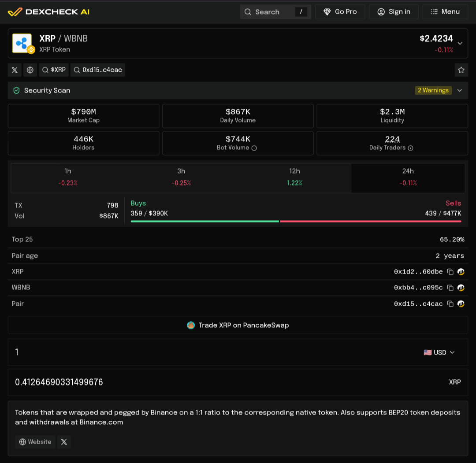Switch to the 12h timeframe tab
The height and width of the screenshot is (463, 476).
[294, 177]
